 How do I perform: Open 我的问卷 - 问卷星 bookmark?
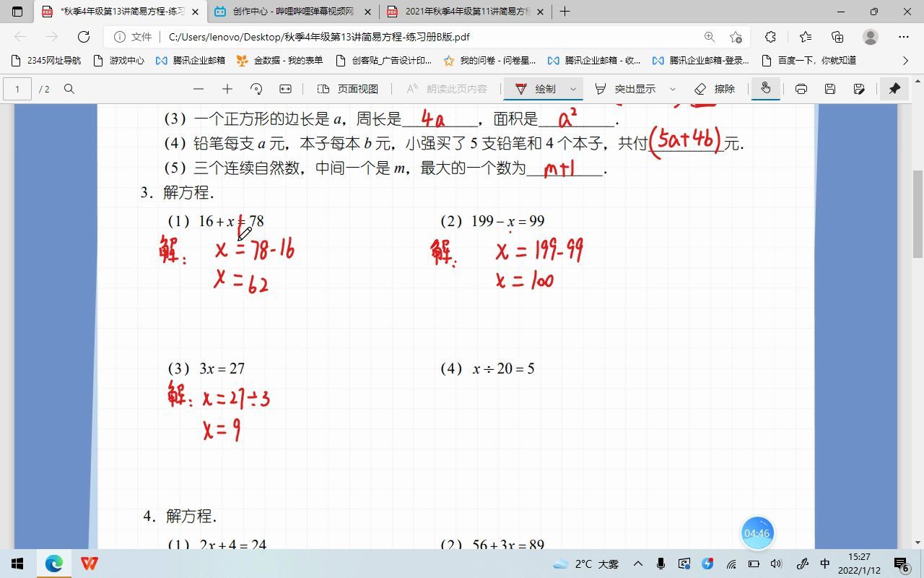pos(489,61)
